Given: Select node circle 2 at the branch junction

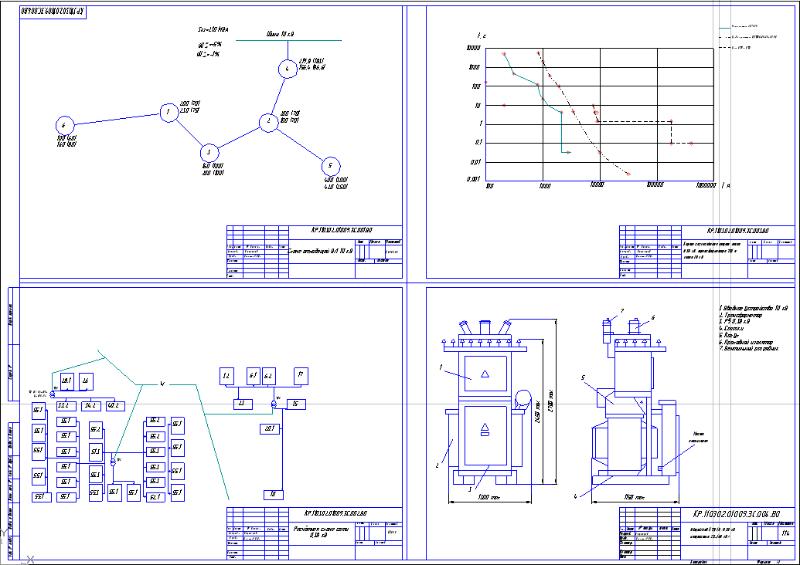Looking at the screenshot, I should tap(268, 121).
